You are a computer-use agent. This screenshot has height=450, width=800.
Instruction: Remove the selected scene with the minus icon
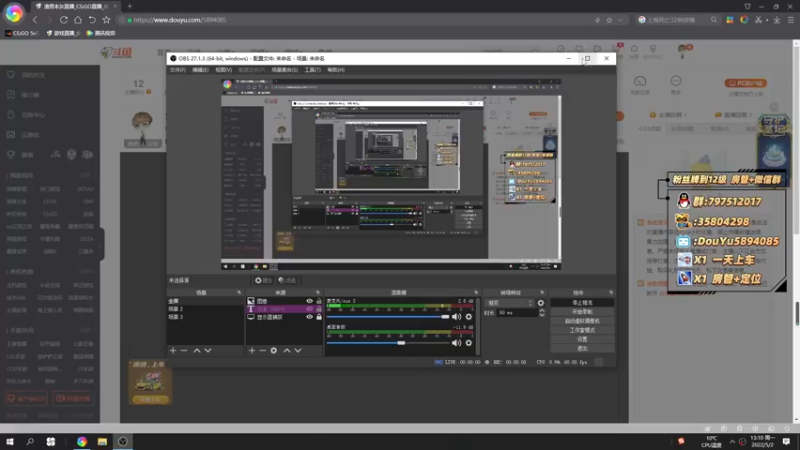[184, 351]
